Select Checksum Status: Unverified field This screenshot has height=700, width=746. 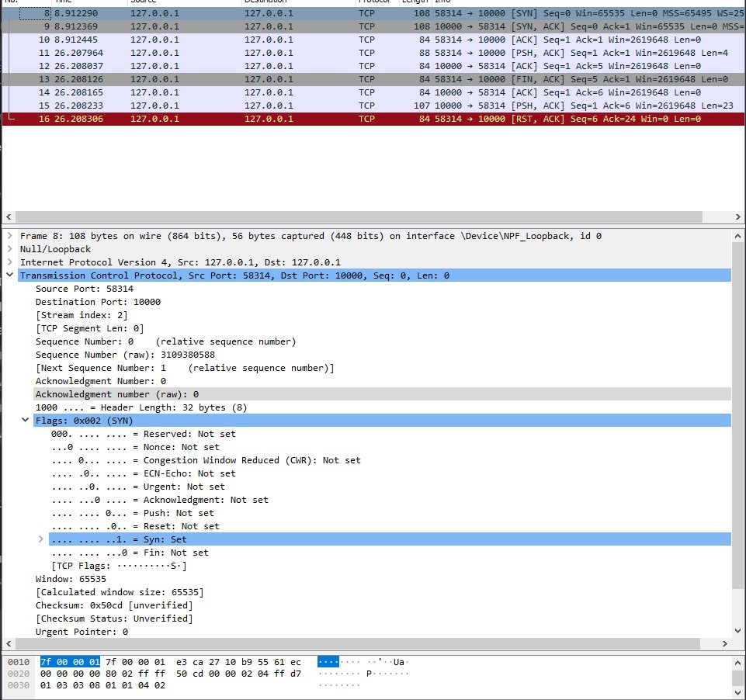coord(114,619)
